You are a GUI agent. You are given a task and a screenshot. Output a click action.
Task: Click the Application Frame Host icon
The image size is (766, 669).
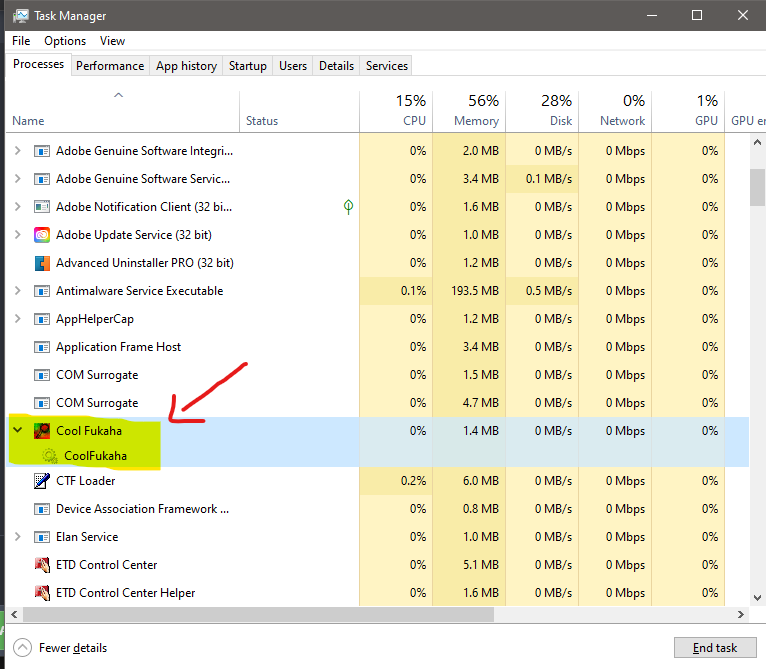pos(42,347)
